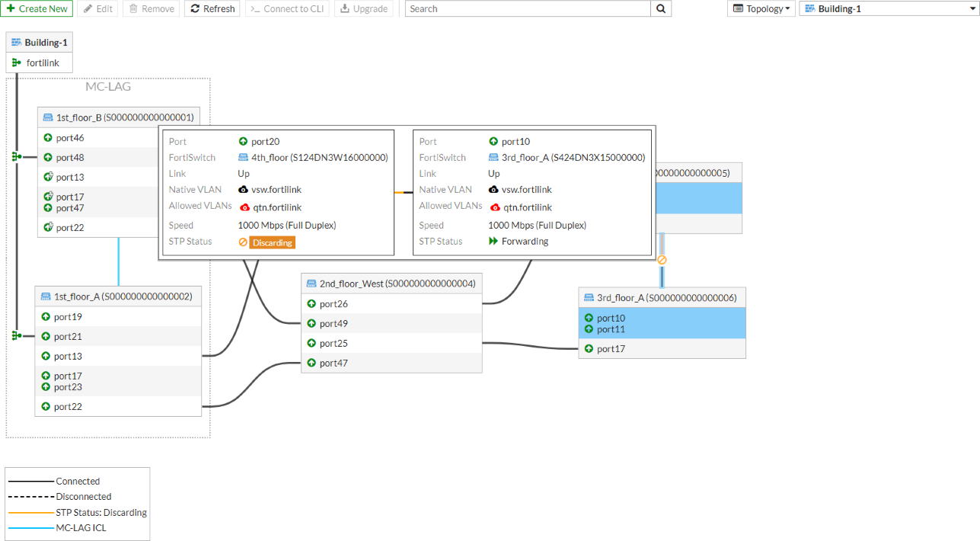Select the fortilink breadcrumb tab
Viewport: 980px width, 541px height.
[x=39, y=62]
